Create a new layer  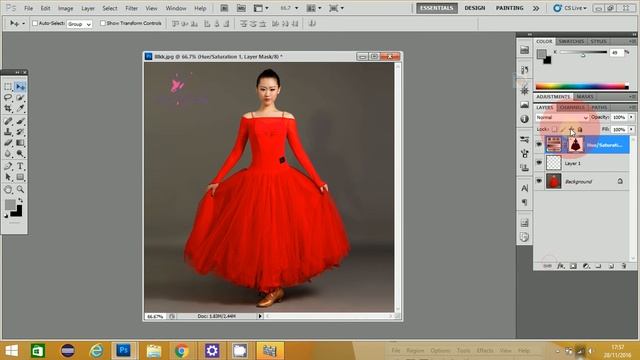click(611, 266)
